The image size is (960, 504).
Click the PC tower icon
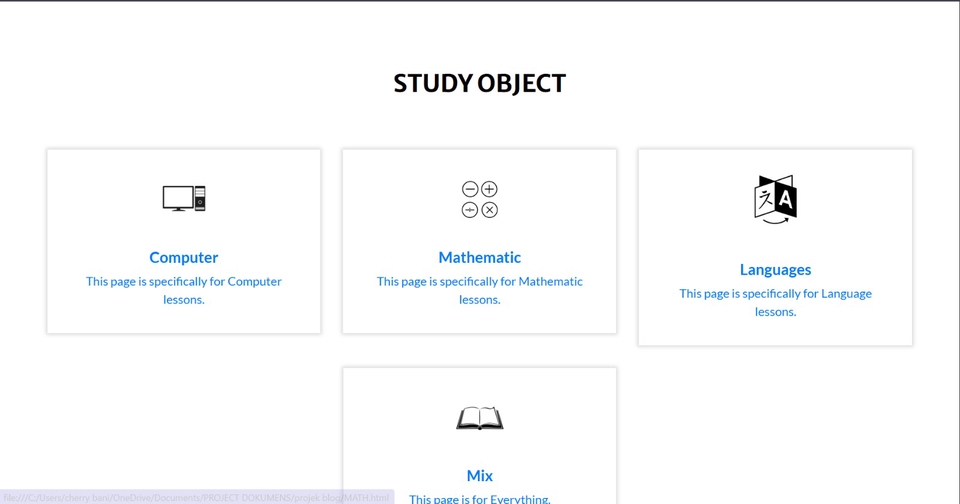pos(200,198)
